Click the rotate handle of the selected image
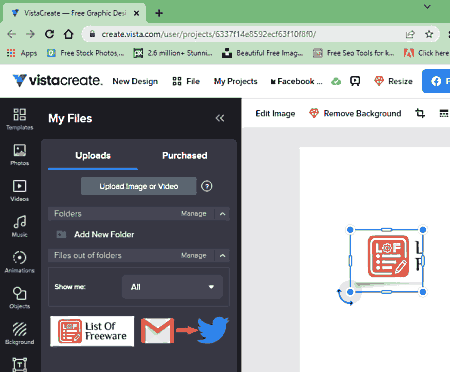Viewport: 450px width, 372px height. pyautogui.click(x=345, y=298)
